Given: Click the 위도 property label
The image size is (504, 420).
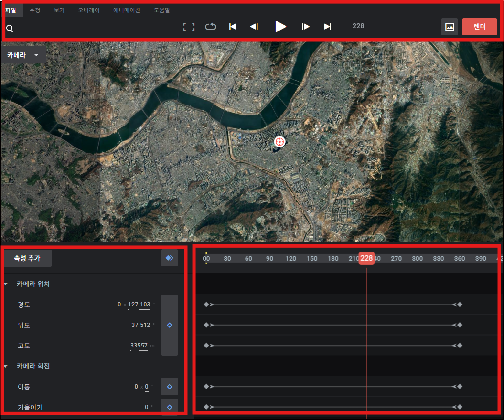Looking at the screenshot, I should coord(24,325).
